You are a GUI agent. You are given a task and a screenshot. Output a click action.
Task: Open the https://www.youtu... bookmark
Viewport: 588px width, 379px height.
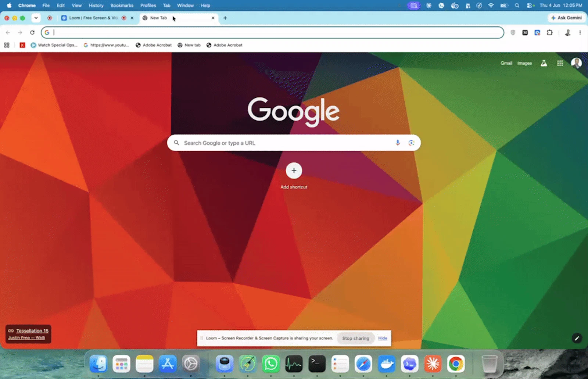[106, 45]
